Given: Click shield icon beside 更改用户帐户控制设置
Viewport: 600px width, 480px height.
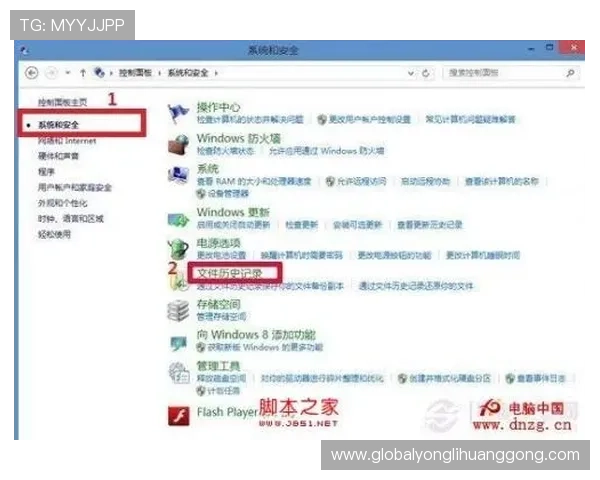Looking at the screenshot, I should (322, 120).
